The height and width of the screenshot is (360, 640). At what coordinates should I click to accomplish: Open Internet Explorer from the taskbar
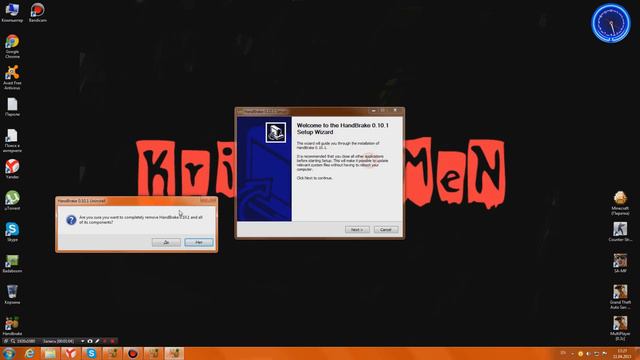tap(29, 353)
